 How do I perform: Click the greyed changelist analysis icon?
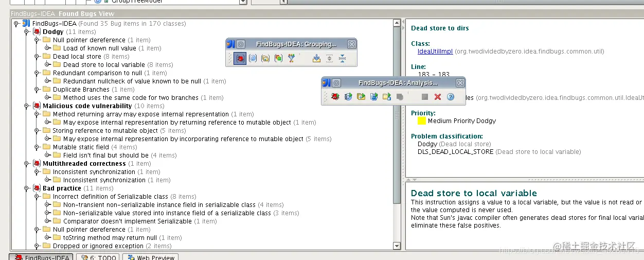(400, 96)
